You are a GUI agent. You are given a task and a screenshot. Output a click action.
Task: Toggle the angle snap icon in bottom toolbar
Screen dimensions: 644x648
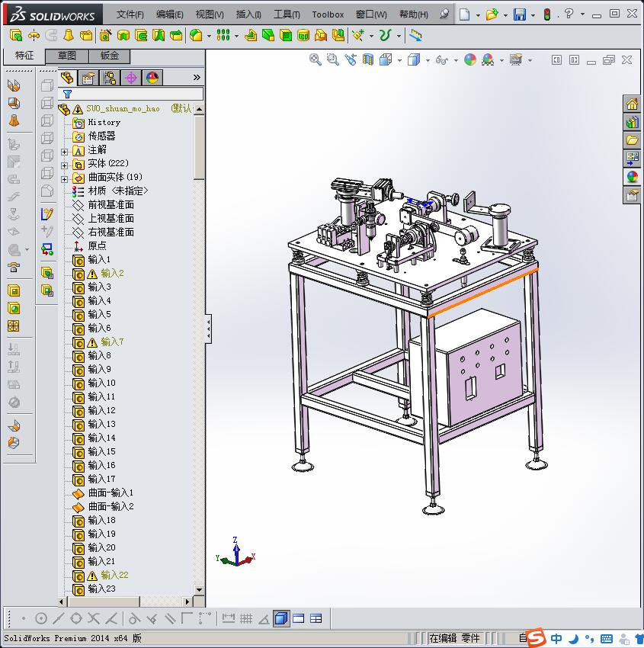point(264,619)
